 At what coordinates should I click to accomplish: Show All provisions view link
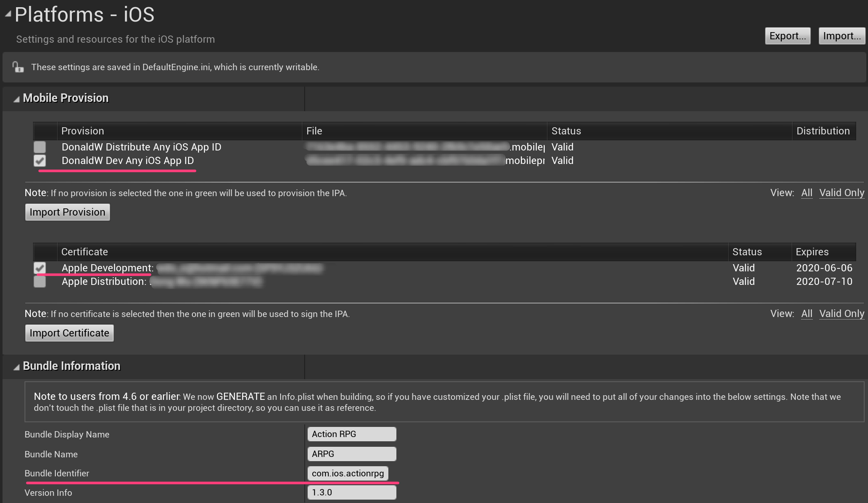pyautogui.click(x=806, y=193)
